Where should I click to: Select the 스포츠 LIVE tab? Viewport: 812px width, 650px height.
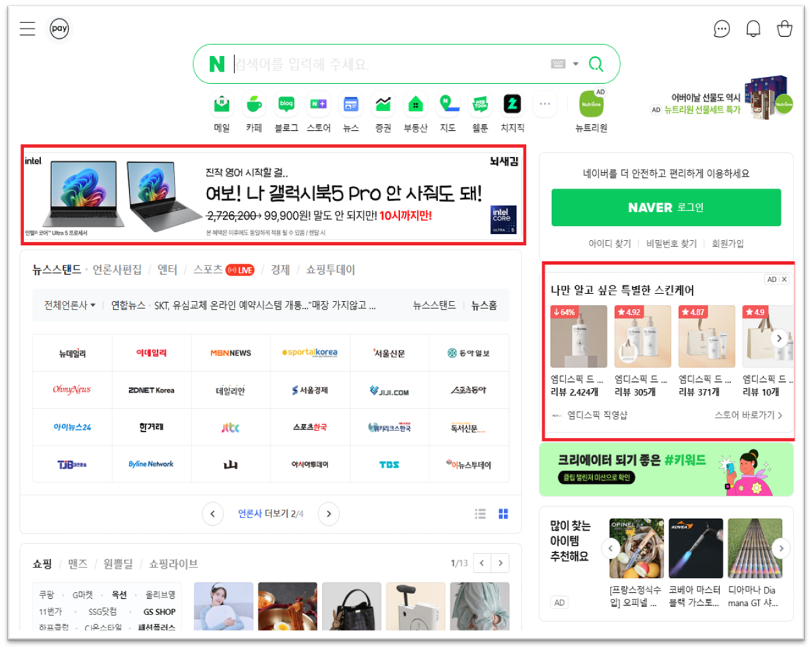point(224,269)
